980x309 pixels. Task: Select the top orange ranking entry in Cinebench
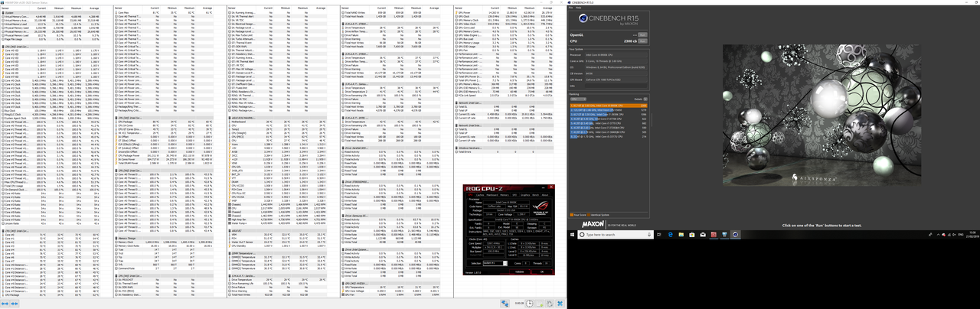(608, 106)
